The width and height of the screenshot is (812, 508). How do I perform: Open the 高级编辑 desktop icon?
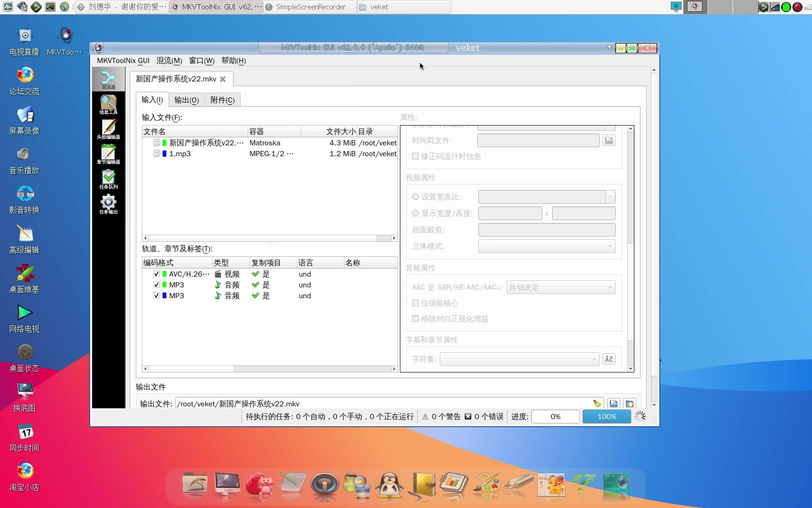point(24,239)
